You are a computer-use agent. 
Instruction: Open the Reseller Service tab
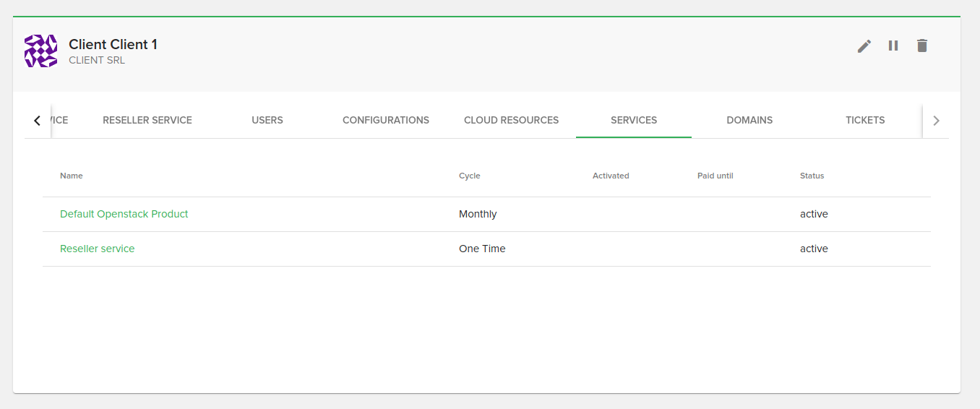tap(147, 120)
